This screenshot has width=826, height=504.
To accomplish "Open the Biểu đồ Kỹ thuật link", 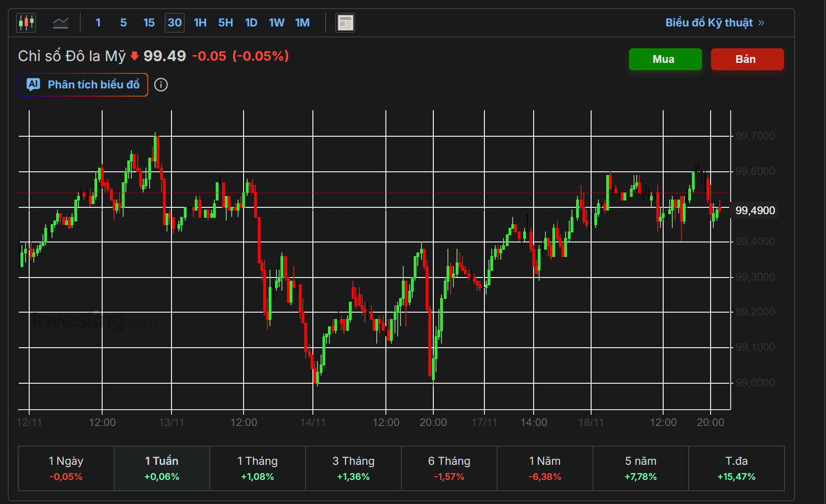I will (x=714, y=23).
